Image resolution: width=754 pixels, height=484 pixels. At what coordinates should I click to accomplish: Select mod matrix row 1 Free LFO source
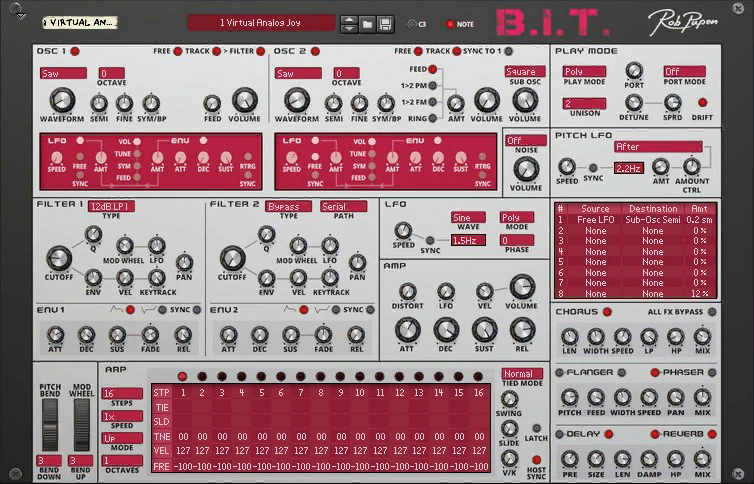click(x=596, y=220)
